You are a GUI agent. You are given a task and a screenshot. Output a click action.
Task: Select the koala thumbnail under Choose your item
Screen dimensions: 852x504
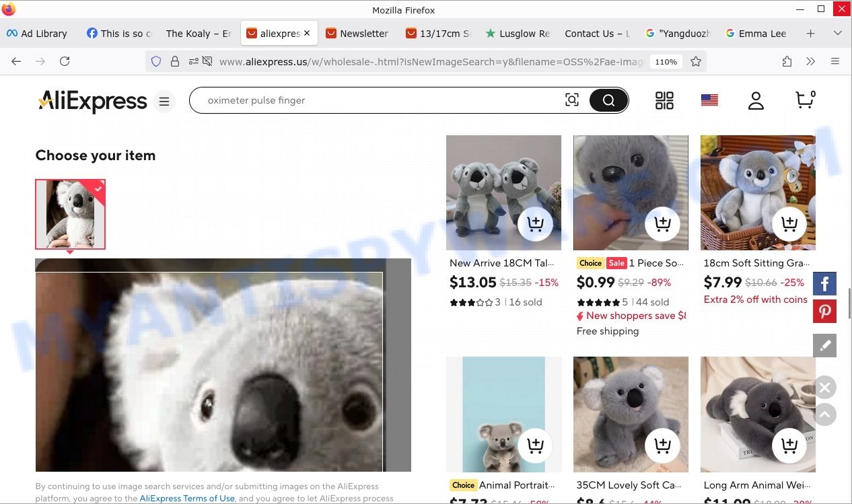click(70, 214)
